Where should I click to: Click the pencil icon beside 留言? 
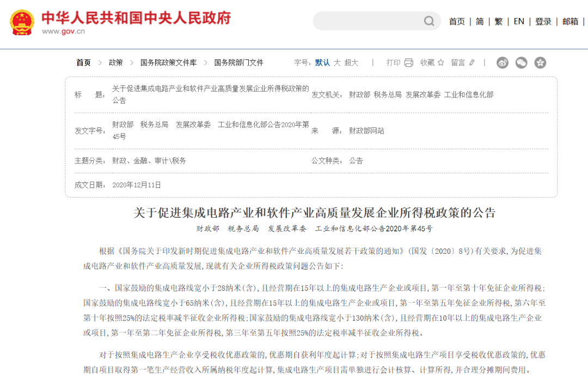point(472,63)
